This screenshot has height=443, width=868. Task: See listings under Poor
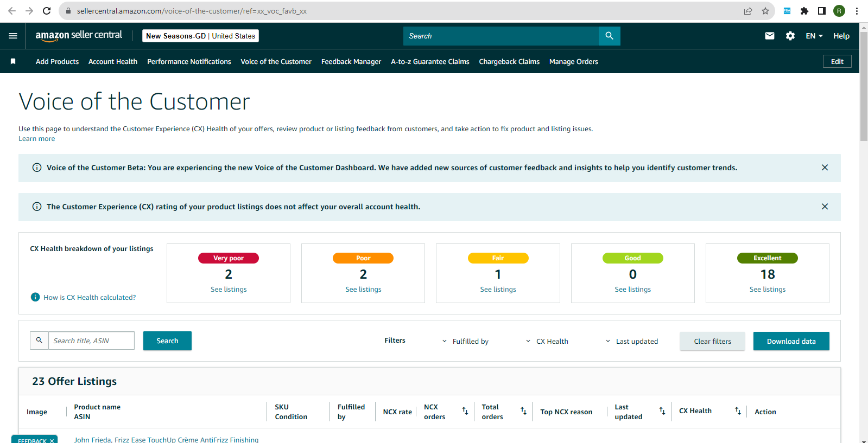(363, 290)
